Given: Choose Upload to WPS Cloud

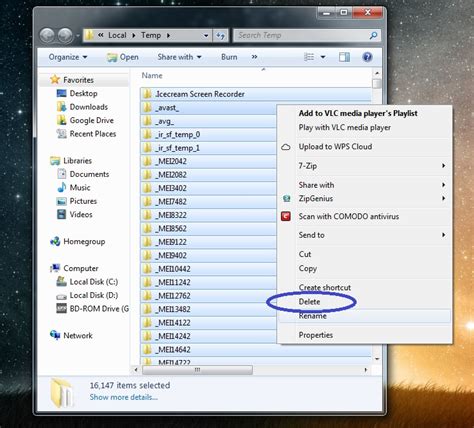Looking at the screenshot, I should [365, 147].
